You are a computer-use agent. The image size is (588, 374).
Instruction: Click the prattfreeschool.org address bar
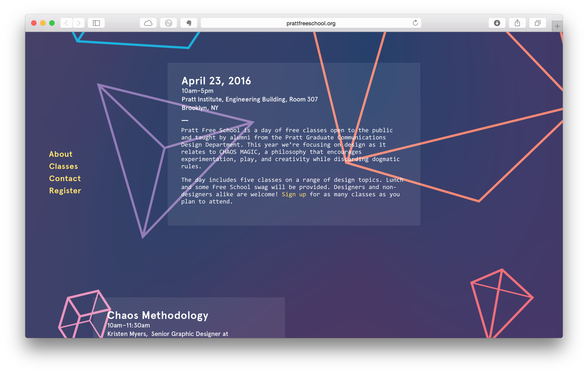click(311, 23)
